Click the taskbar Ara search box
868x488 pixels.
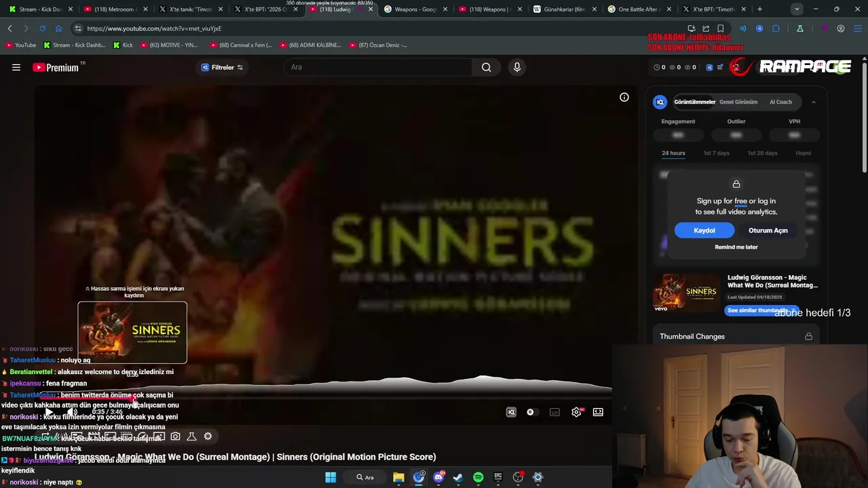pyautogui.click(x=366, y=477)
